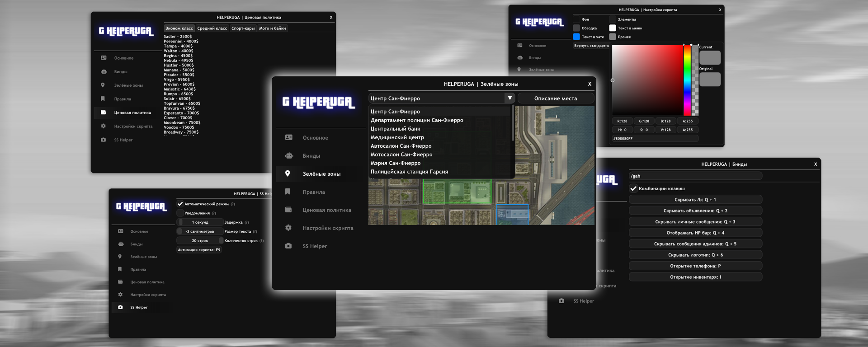This screenshot has width=868, height=347.
Task: Click rainbow hue slider bar
Action: tap(687, 80)
